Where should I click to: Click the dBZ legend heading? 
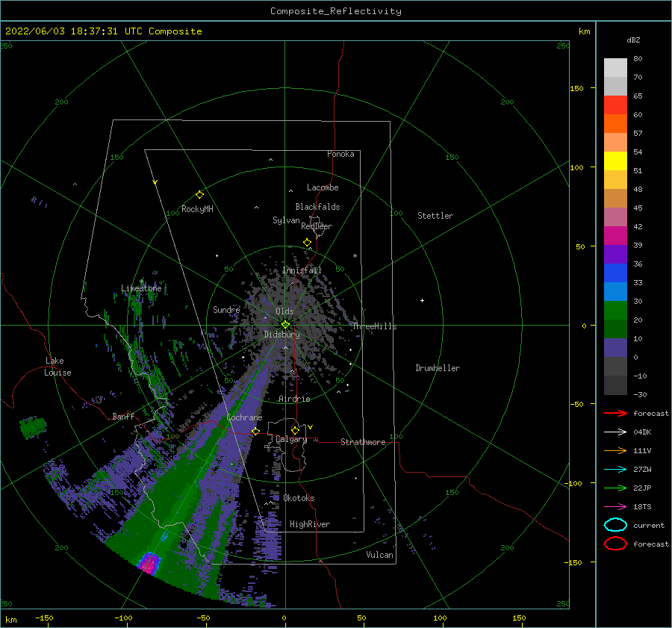point(633,40)
